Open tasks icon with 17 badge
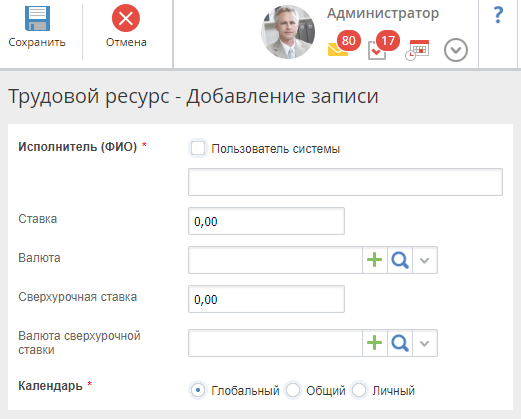The image size is (521, 419). click(383, 45)
